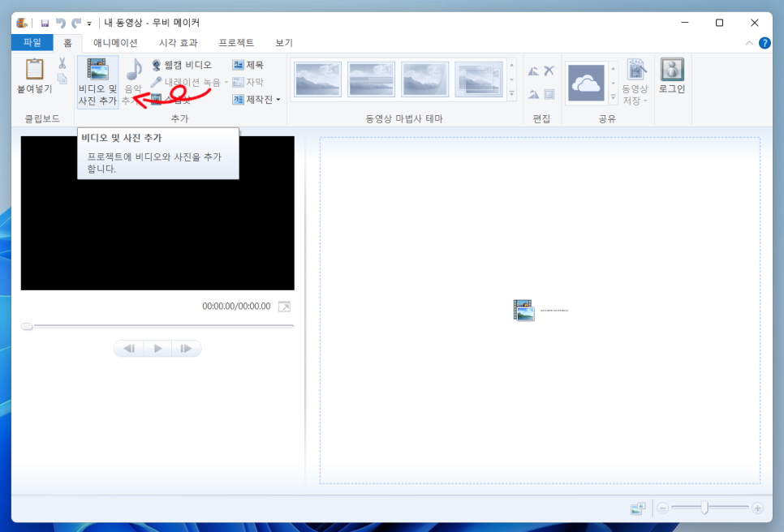Viewport: 784px width, 532px height.
Task: Start Webcam video (웹캠 비디오)
Action: (x=182, y=65)
